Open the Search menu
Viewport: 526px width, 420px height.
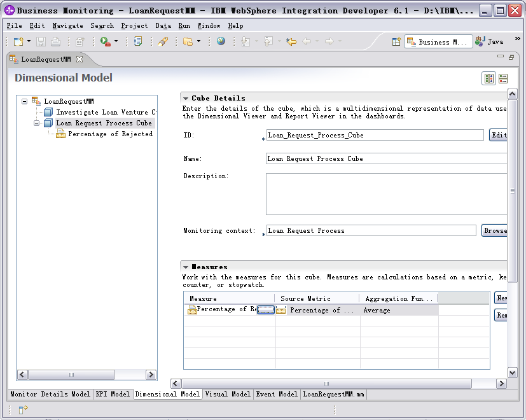(102, 26)
